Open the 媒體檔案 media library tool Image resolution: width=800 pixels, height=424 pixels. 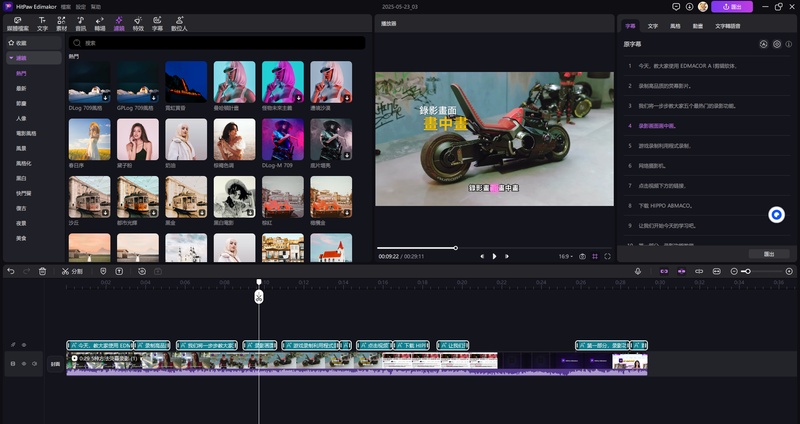18,24
